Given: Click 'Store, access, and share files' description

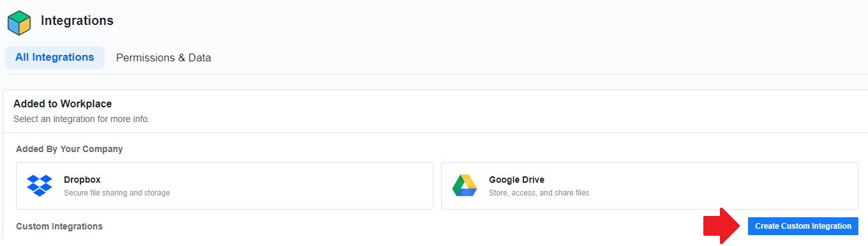Looking at the screenshot, I should [x=539, y=192].
